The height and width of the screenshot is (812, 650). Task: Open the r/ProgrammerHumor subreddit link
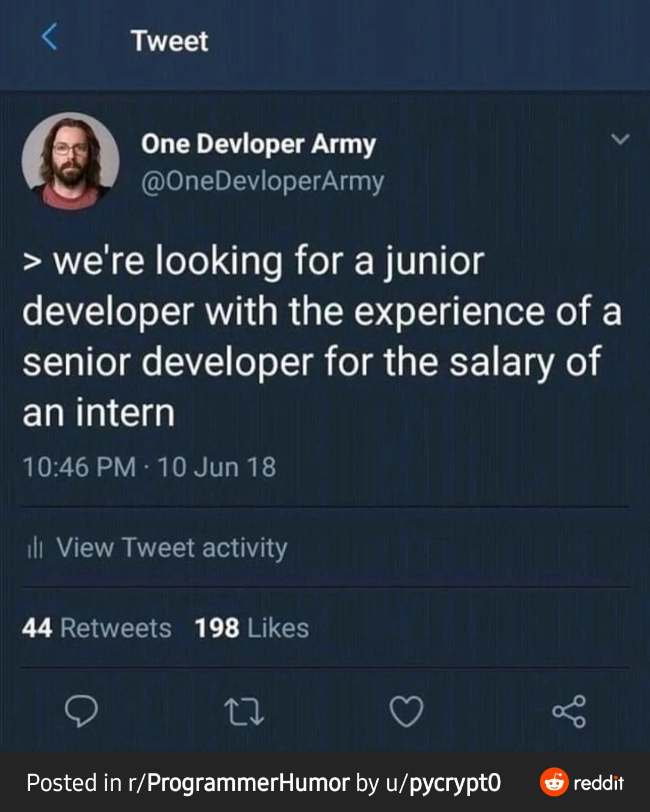(239, 783)
